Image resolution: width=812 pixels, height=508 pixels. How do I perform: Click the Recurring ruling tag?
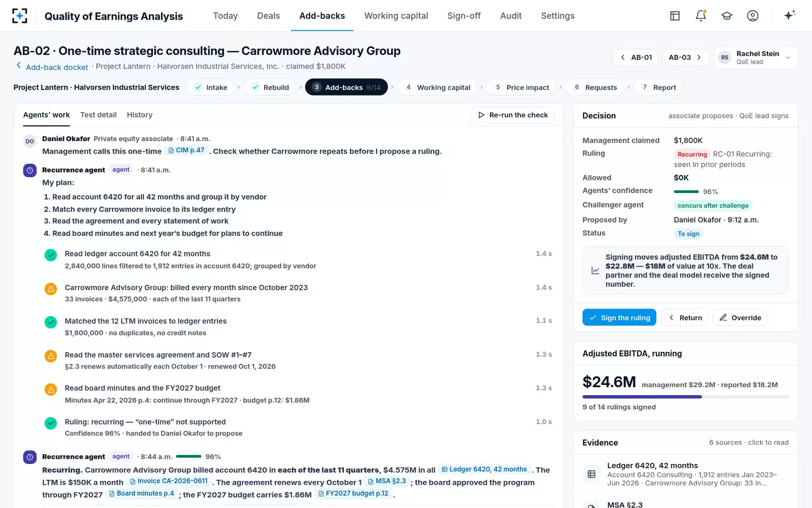(x=692, y=155)
